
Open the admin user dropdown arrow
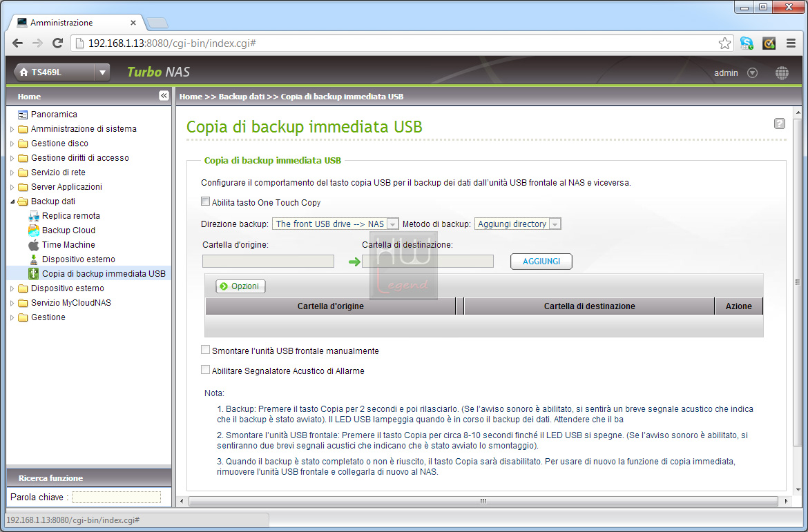[752, 73]
